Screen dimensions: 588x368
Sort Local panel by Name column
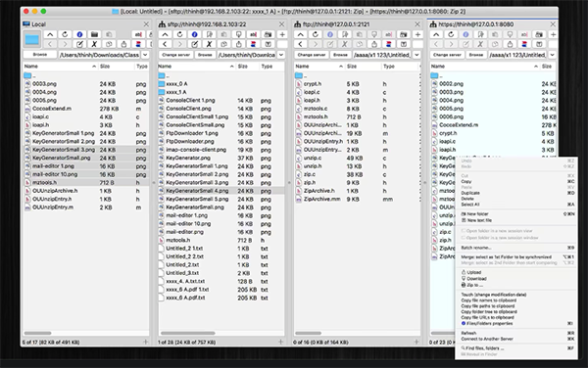point(60,67)
